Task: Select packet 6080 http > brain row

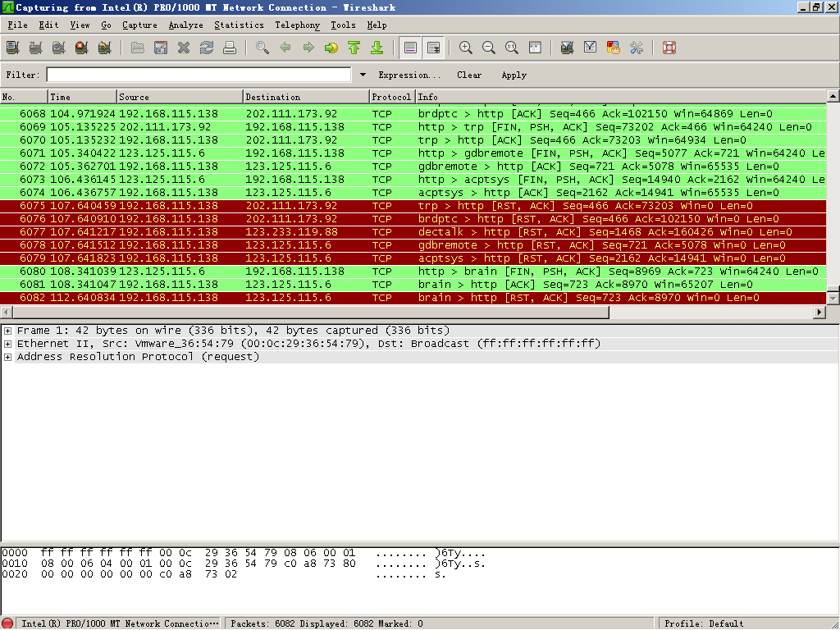Action: [413, 271]
